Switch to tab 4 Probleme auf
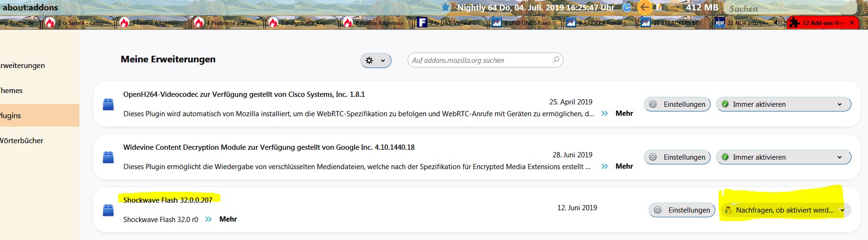This screenshot has width=868, height=240. (x=227, y=23)
